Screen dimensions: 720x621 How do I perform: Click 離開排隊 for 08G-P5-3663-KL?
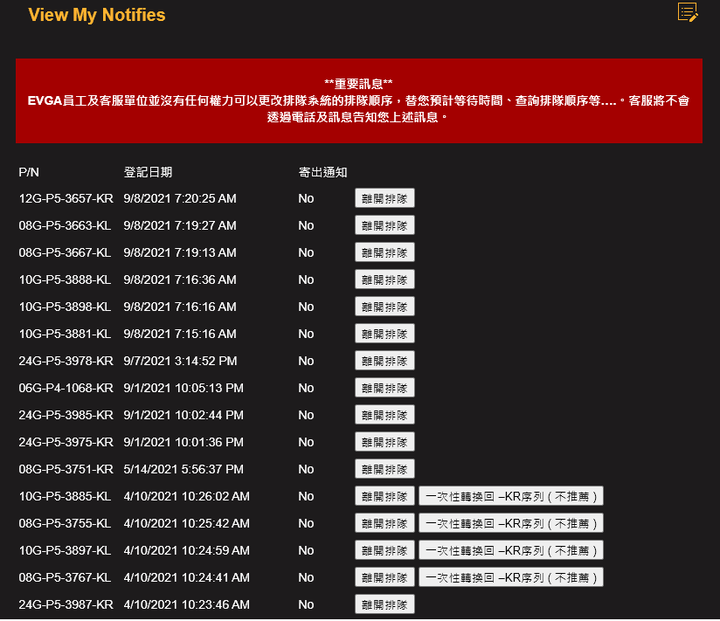click(385, 226)
